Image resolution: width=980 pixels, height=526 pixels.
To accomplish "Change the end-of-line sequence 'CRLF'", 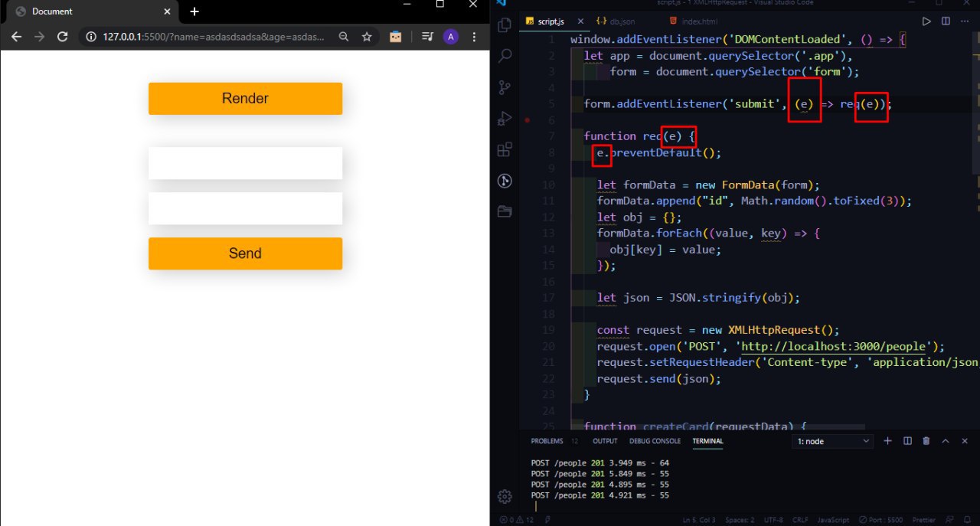I will tap(799, 520).
